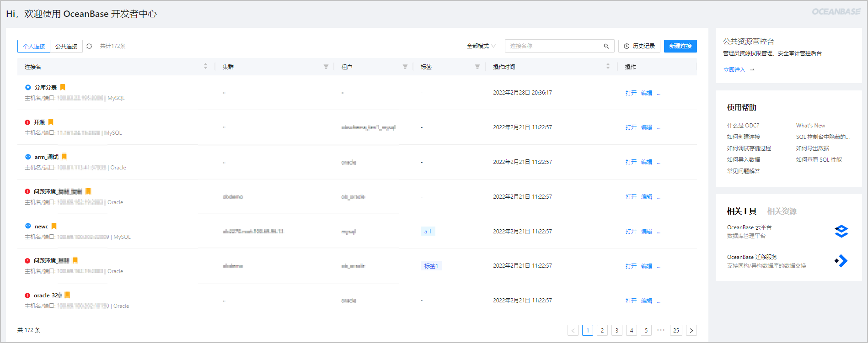This screenshot has height=343, width=868.
Task: Open the 历史记录 history button
Action: 639,46
